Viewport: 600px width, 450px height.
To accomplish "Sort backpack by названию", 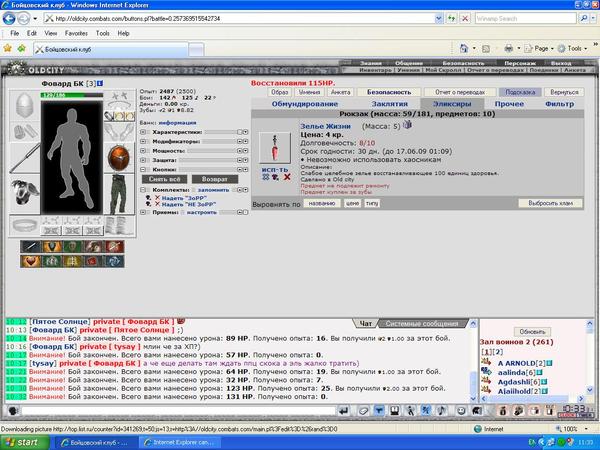I will pos(322,204).
